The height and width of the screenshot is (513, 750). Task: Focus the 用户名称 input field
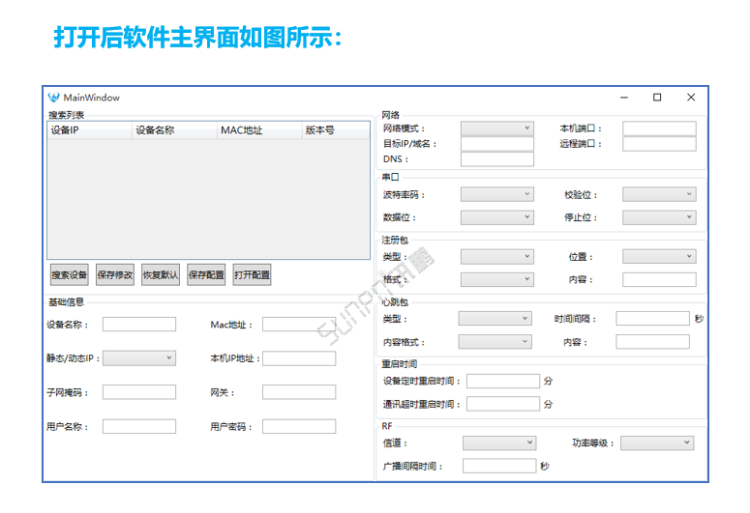(x=139, y=426)
